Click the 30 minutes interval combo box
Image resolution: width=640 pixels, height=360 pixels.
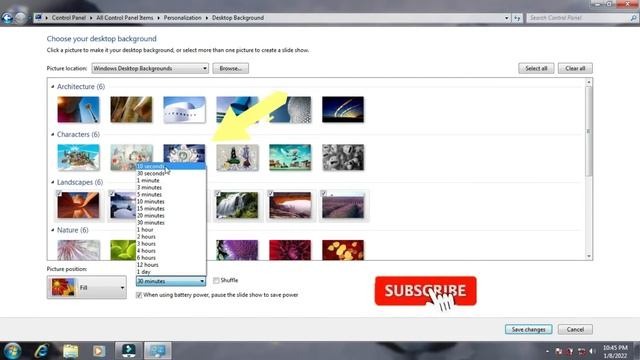tap(171, 281)
